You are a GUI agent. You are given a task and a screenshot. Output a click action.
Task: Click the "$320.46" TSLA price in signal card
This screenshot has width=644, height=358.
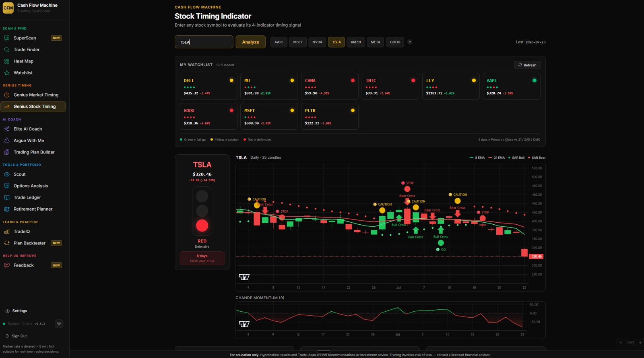pyautogui.click(x=202, y=174)
